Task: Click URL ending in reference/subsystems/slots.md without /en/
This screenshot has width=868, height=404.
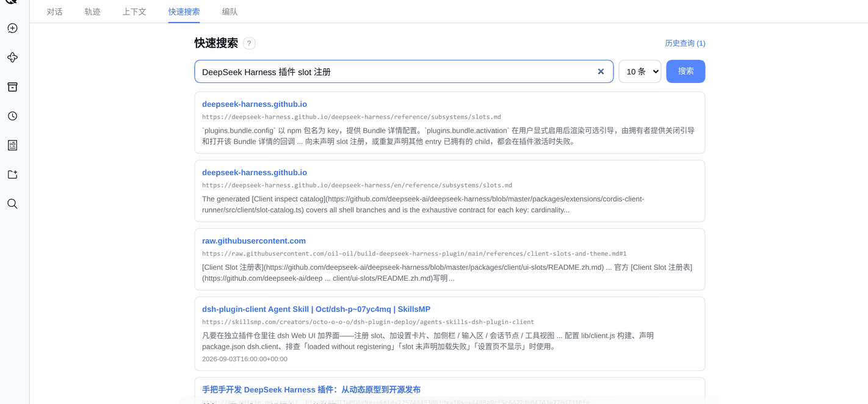Action: 352,117
